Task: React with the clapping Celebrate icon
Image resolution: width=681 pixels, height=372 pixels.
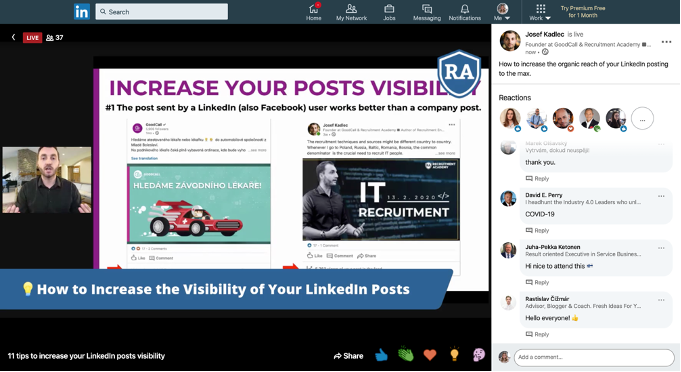Action: pyautogui.click(x=406, y=355)
